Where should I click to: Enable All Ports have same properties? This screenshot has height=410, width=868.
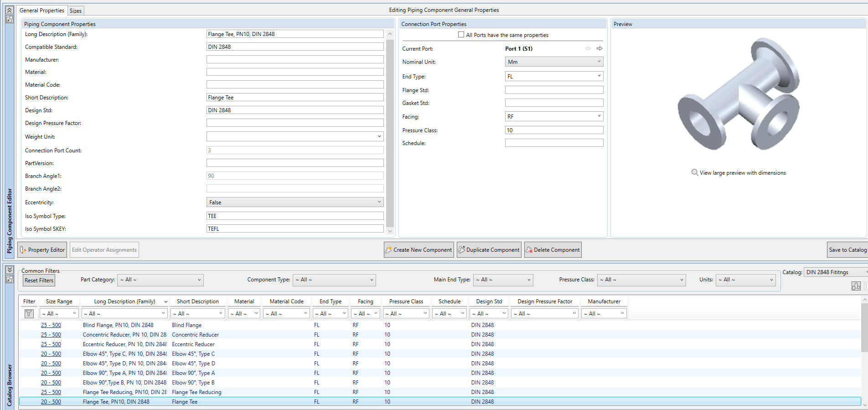click(x=461, y=35)
